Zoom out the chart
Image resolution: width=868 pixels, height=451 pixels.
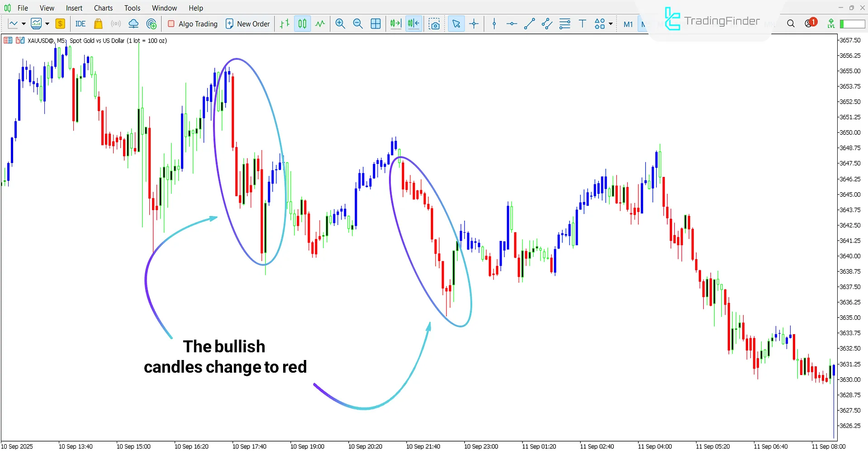(x=358, y=24)
